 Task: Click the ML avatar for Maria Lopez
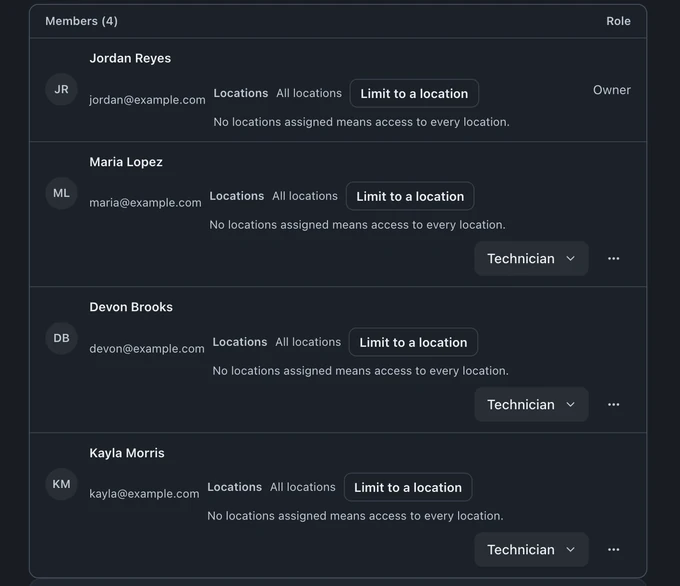pos(62,193)
